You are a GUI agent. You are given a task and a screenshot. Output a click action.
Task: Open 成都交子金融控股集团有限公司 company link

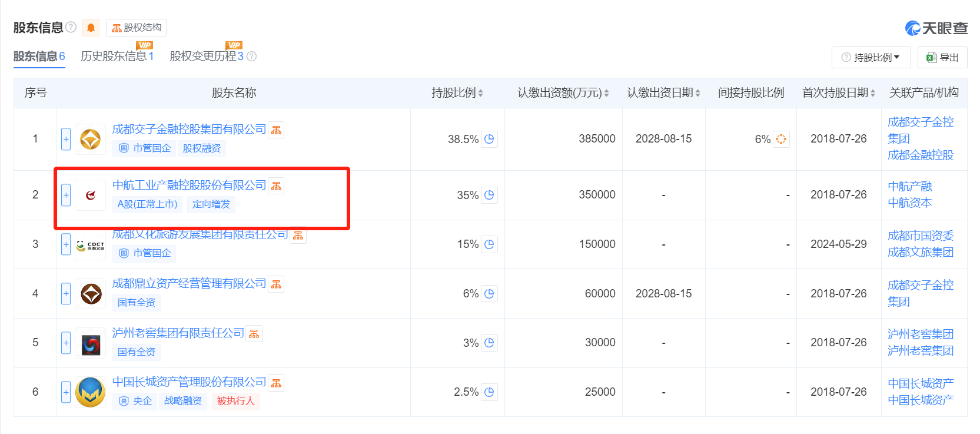click(x=189, y=130)
